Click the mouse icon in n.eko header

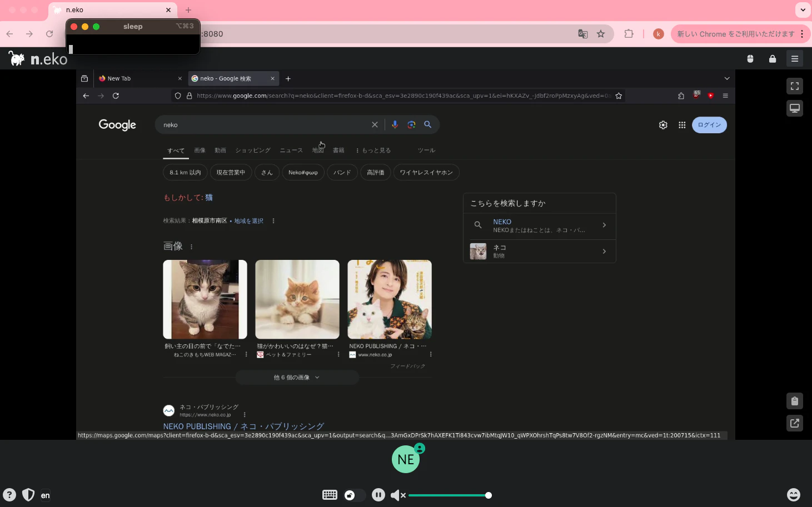tap(750, 58)
